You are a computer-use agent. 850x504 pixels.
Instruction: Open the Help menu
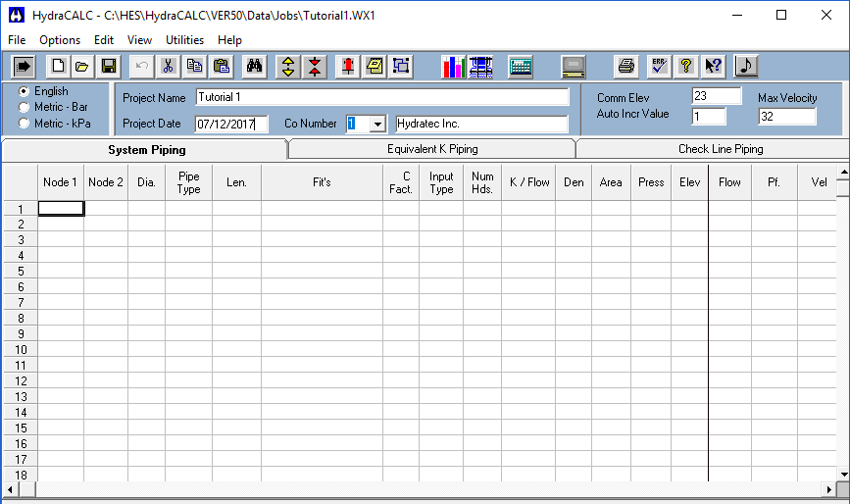coord(229,40)
